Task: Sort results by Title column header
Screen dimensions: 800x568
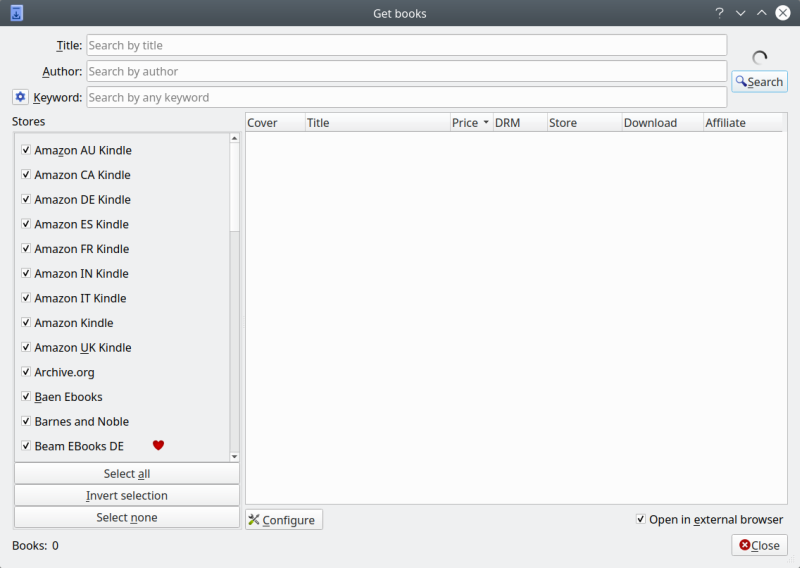Action: coord(377,123)
